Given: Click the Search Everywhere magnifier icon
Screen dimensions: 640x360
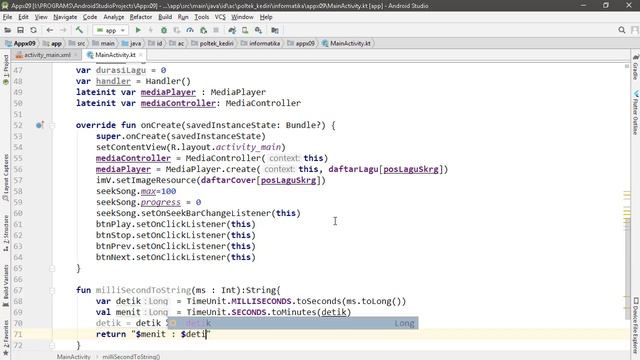Looking at the screenshot, I should 622,30.
